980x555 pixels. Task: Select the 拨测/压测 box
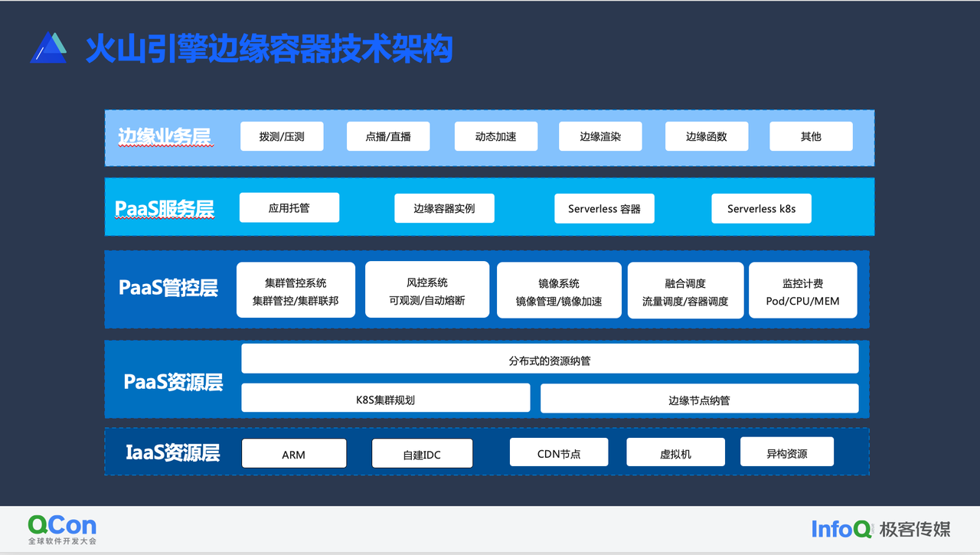[x=282, y=136]
